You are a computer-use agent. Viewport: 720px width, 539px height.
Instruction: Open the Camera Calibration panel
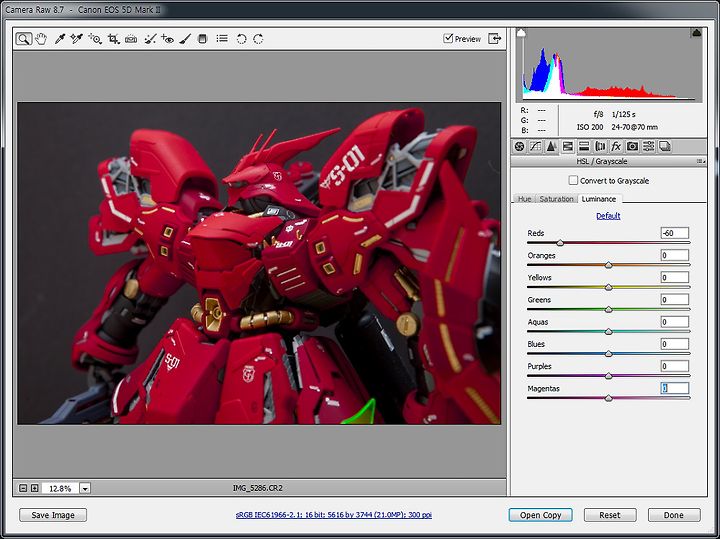tap(632, 146)
